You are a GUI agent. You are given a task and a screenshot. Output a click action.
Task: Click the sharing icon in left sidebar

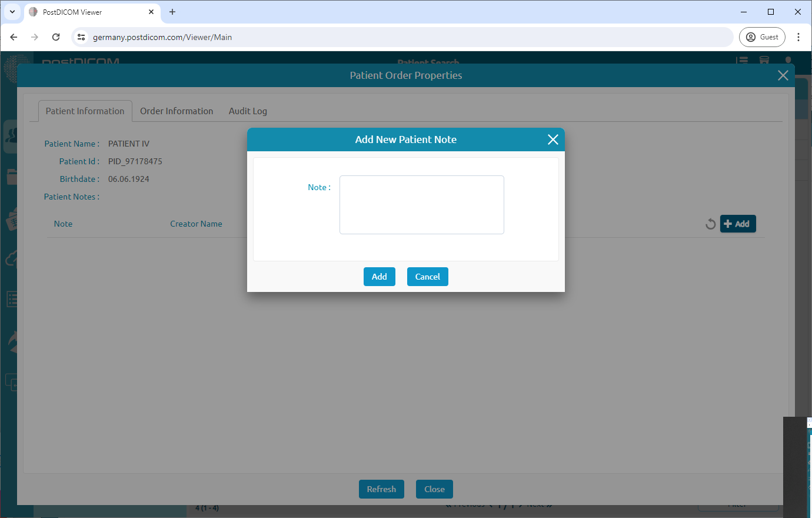[x=12, y=340]
